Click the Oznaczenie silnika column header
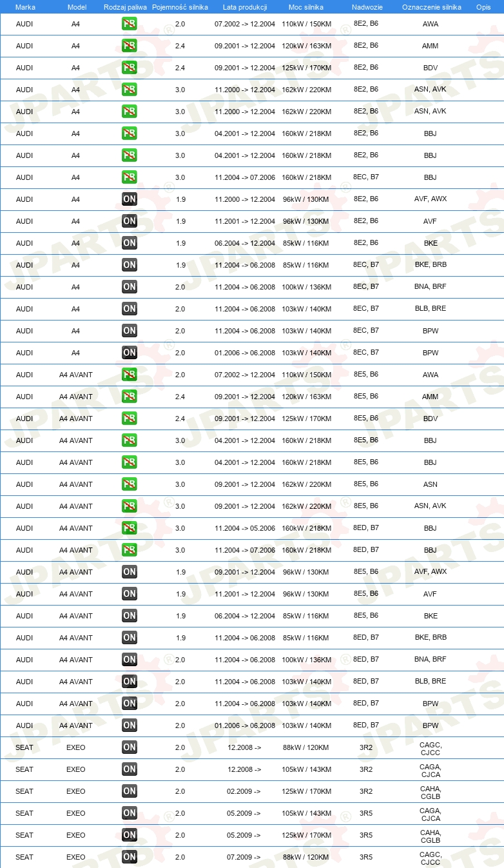 point(431,7)
